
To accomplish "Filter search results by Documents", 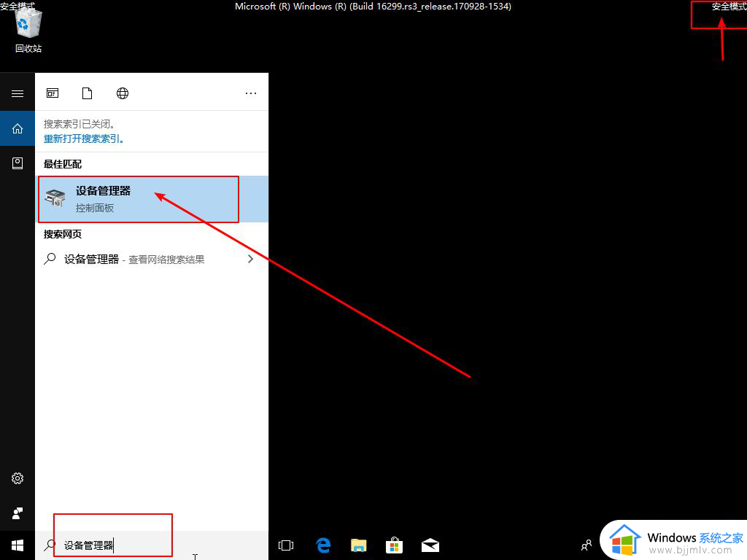I will click(x=88, y=93).
